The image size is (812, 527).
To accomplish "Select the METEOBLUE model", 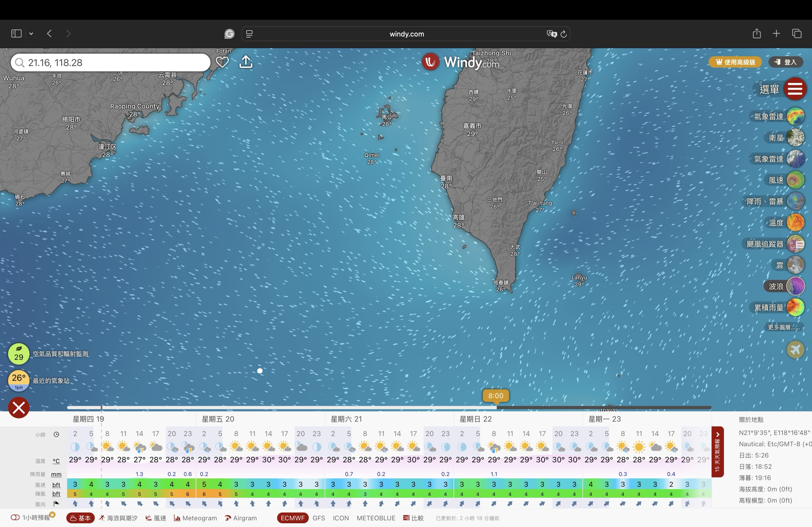I will tap(376, 518).
